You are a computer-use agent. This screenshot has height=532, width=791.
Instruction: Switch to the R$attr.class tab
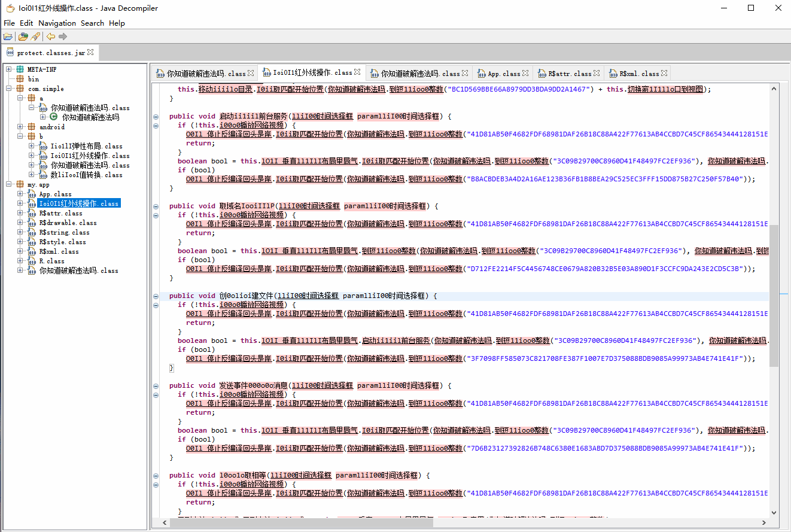coord(569,74)
